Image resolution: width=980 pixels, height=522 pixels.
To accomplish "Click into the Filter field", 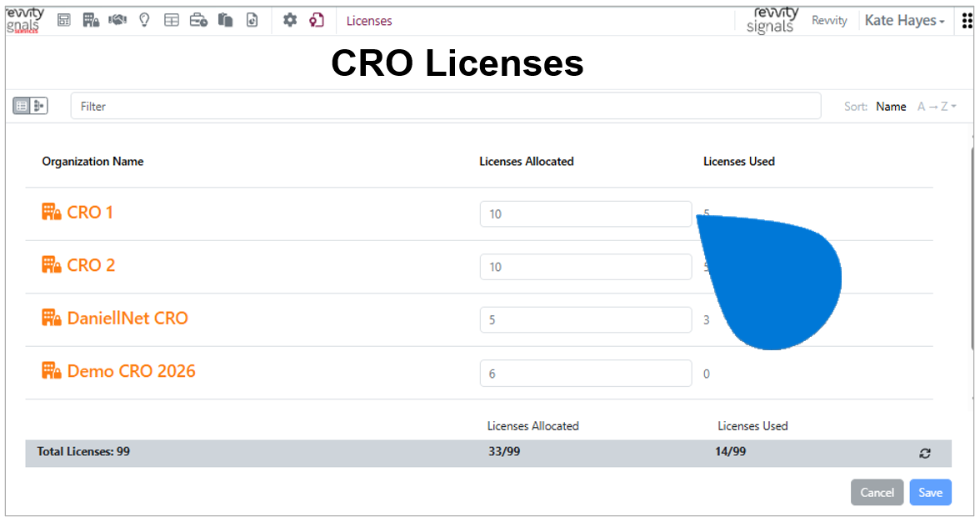I will tap(446, 106).
